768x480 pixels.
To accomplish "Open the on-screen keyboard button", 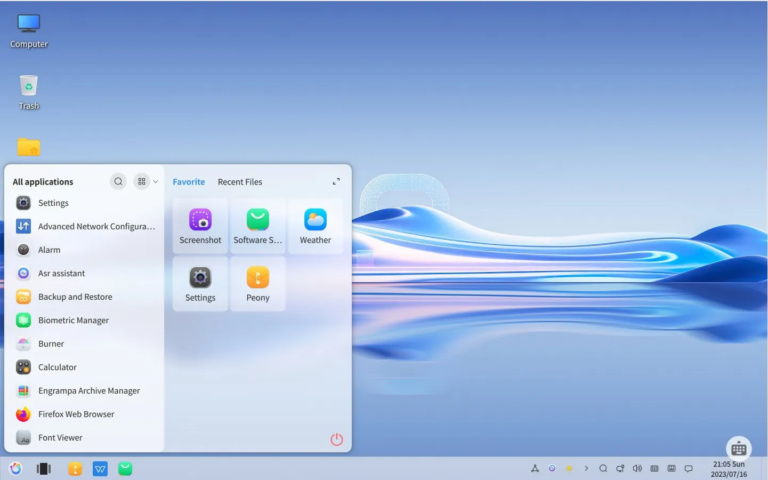I will pyautogui.click(x=739, y=449).
